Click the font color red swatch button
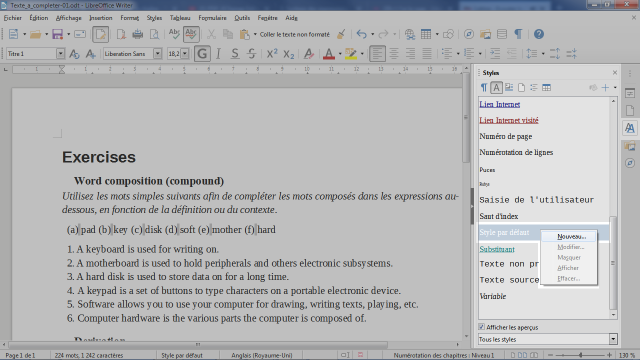Screen dimensions: 640x360 [329, 53]
